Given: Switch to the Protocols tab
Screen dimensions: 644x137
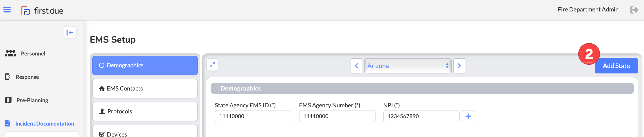Looking at the screenshot, I should point(145,112).
